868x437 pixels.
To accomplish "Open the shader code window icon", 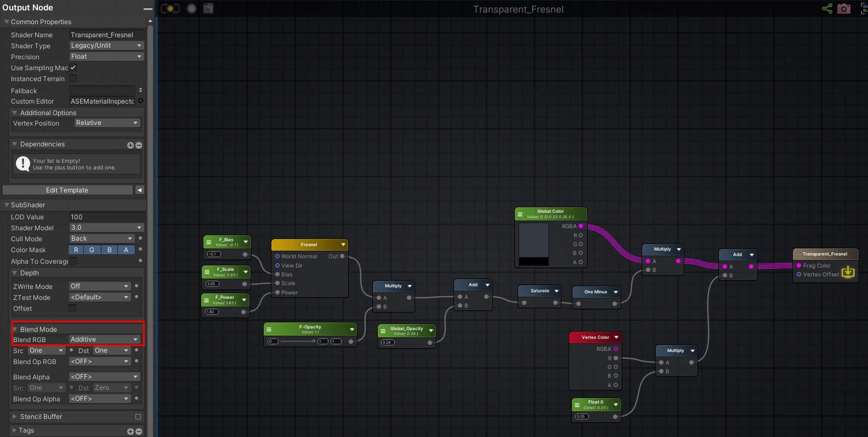I will point(208,9).
